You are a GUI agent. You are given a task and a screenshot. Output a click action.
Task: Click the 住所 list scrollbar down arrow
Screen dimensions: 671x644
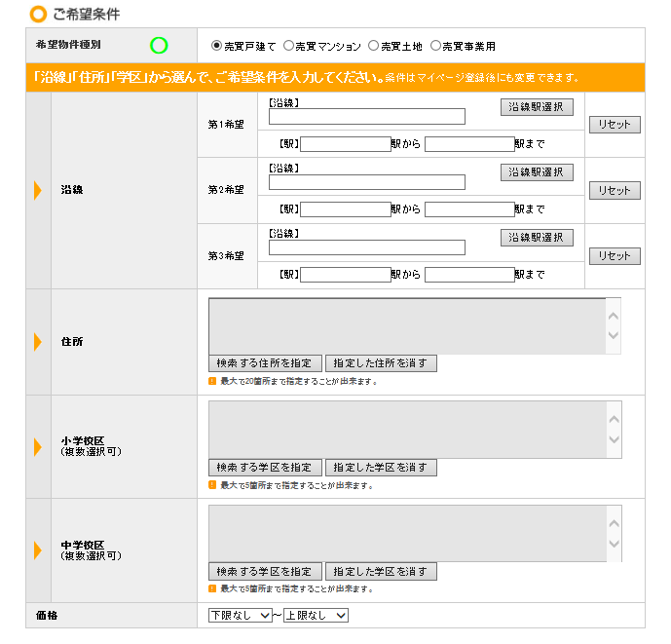tap(613, 336)
